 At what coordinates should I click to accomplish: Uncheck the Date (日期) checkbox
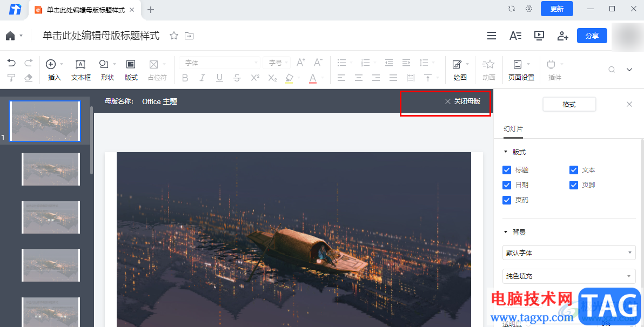point(507,185)
